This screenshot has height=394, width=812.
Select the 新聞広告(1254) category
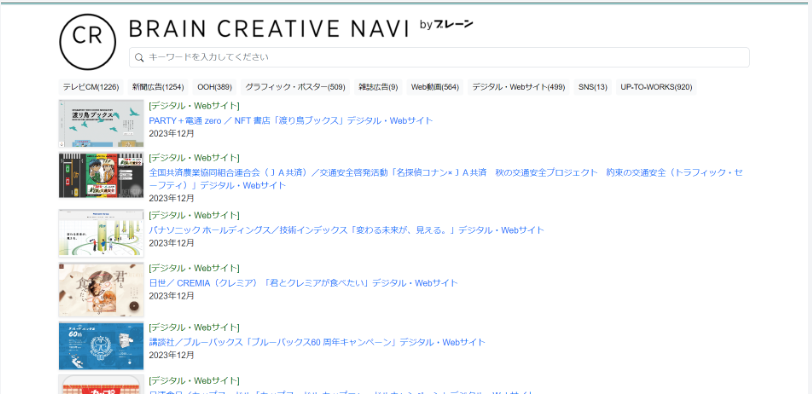pyautogui.click(x=158, y=87)
